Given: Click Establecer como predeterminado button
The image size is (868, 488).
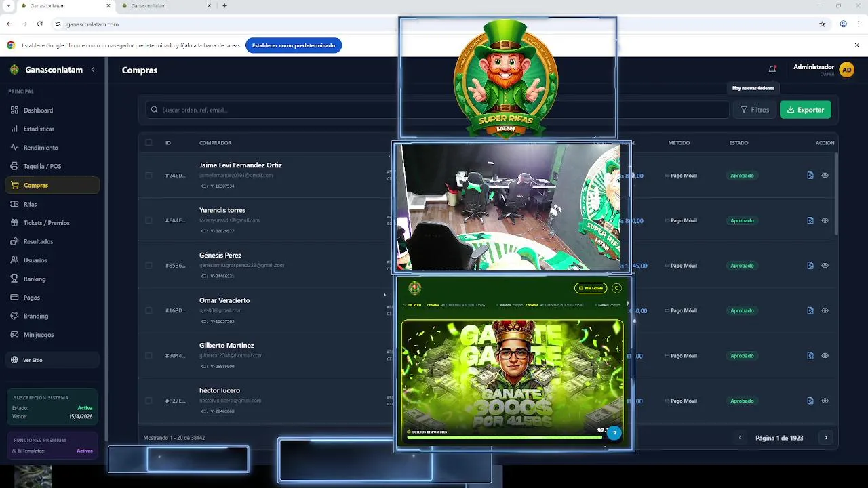Looking at the screenshot, I should (x=294, y=45).
